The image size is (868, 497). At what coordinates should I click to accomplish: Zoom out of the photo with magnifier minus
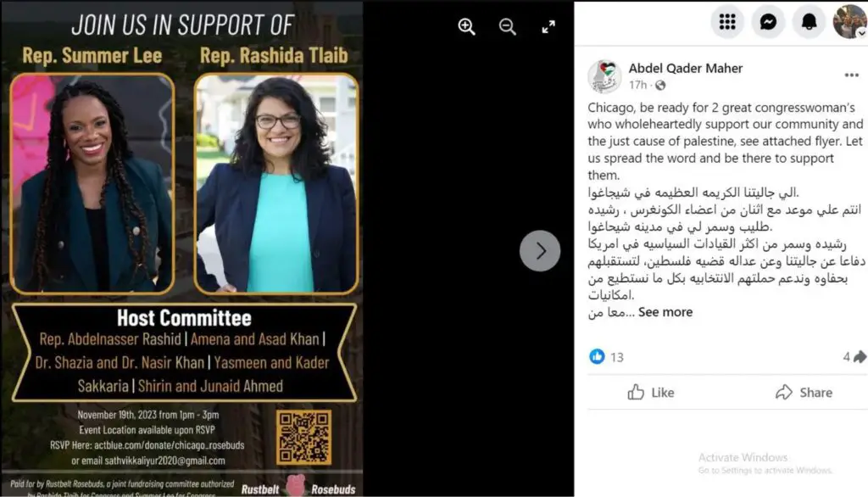(507, 26)
